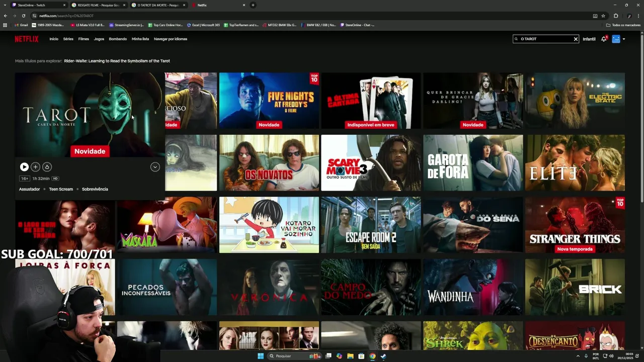
Task: Click the Netflix search field containing O TAROT
Action: [x=546, y=39]
